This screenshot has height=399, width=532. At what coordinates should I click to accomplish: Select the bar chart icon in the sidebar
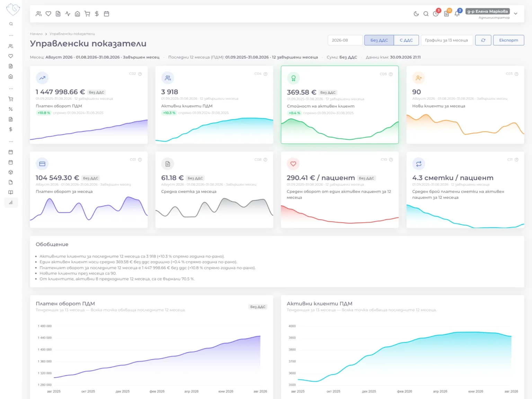click(11, 203)
